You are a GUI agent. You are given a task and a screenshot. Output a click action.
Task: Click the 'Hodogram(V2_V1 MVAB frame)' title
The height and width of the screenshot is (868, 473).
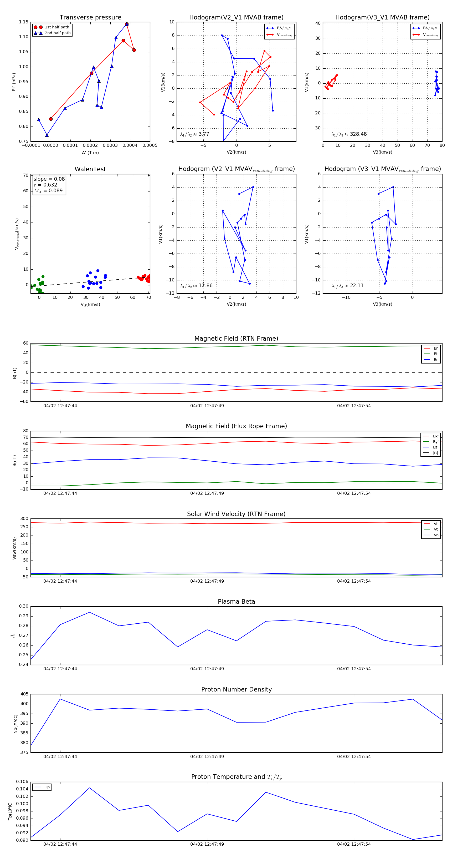(236, 18)
